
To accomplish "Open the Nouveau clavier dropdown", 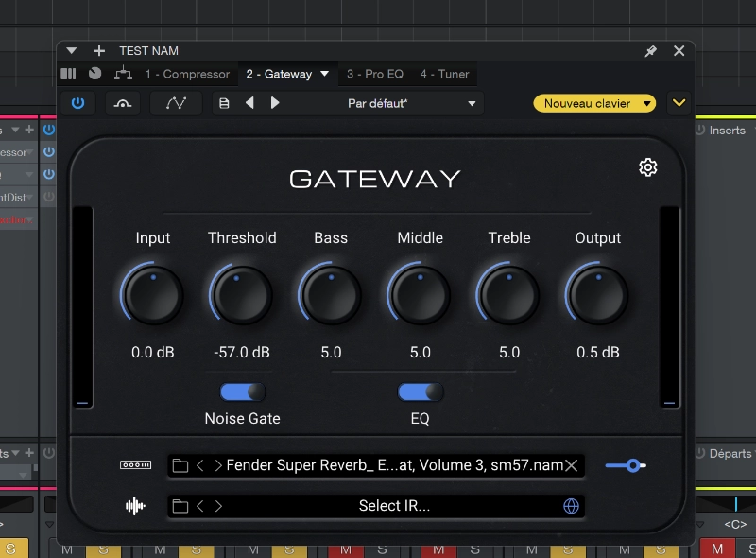I will click(594, 103).
